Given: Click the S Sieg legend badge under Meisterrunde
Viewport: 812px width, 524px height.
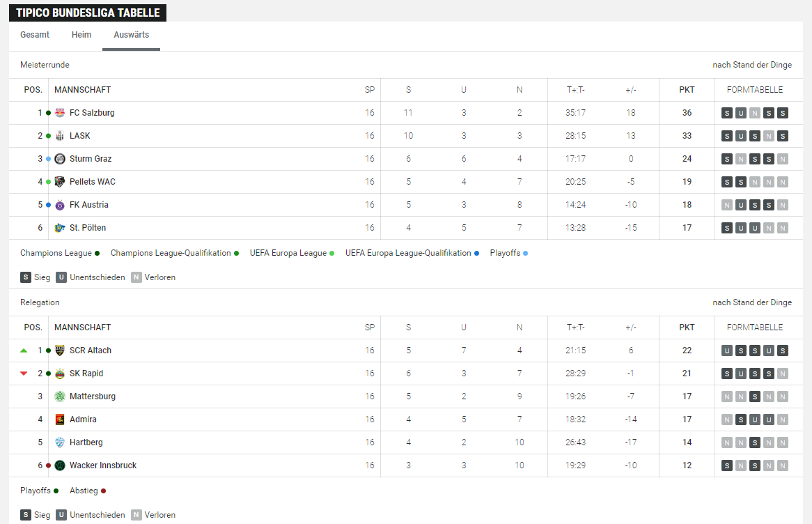Looking at the screenshot, I should coord(25,277).
